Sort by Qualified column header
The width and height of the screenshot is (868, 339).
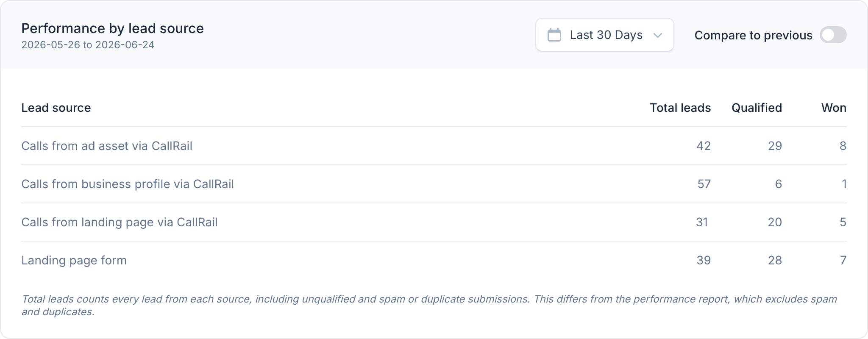click(757, 108)
